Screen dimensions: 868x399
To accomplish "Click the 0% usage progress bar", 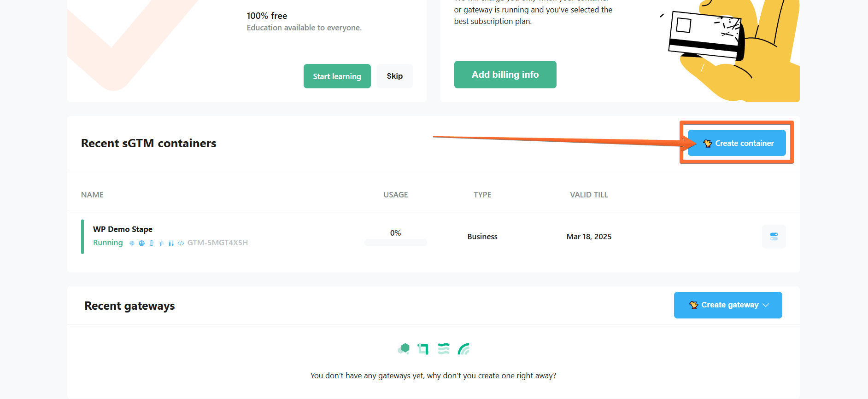I will click(395, 242).
